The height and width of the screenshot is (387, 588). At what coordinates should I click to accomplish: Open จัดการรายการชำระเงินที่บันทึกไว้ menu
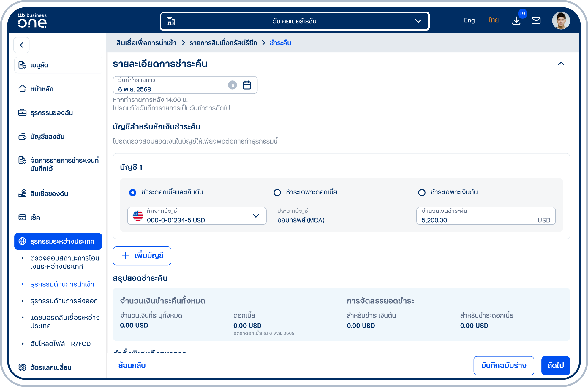(x=58, y=164)
